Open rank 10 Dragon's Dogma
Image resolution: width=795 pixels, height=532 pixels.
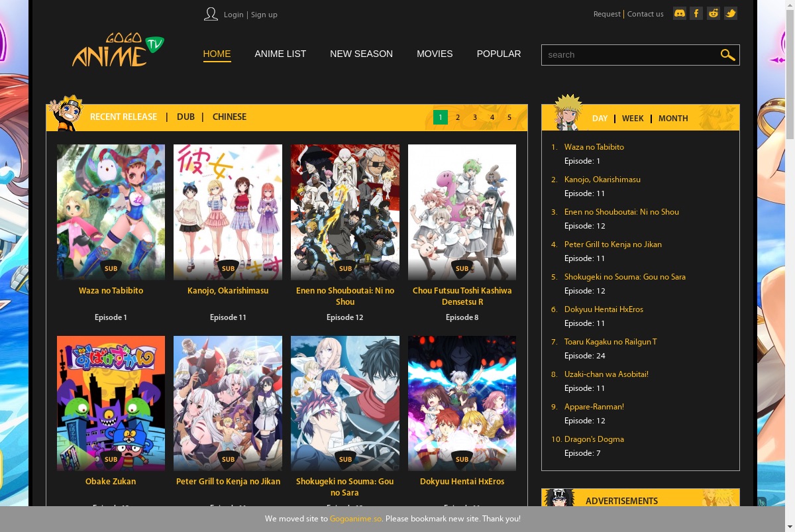[x=594, y=439]
